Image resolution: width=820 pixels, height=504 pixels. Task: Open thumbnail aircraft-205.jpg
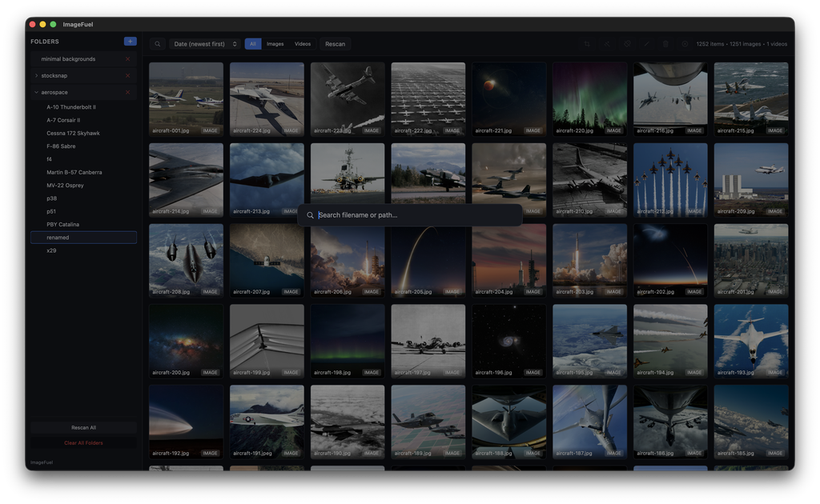click(x=428, y=261)
